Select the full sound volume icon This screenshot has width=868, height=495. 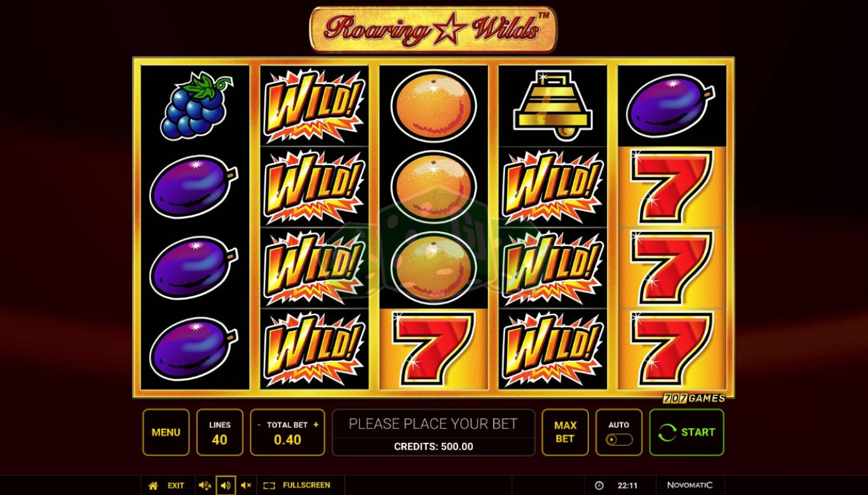click(205, 485)
